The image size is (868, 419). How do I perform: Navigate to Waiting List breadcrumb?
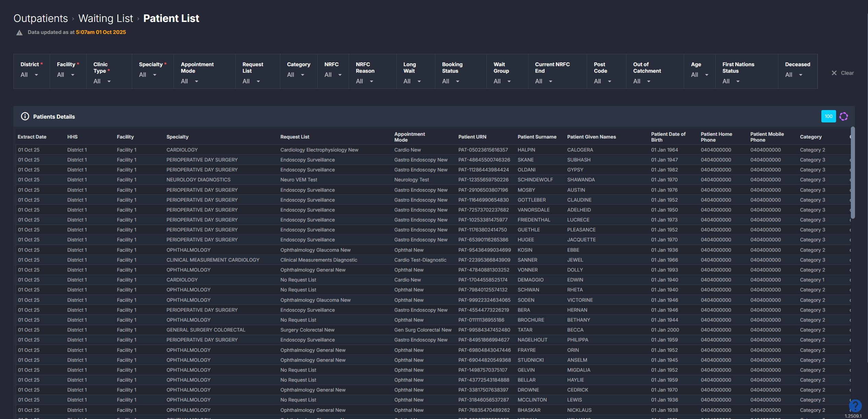pyautogui.click(x=106, y=19)
